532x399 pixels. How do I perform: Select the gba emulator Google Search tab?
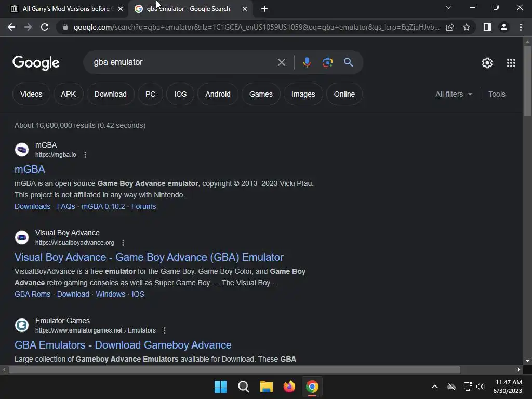coord(188,9)
